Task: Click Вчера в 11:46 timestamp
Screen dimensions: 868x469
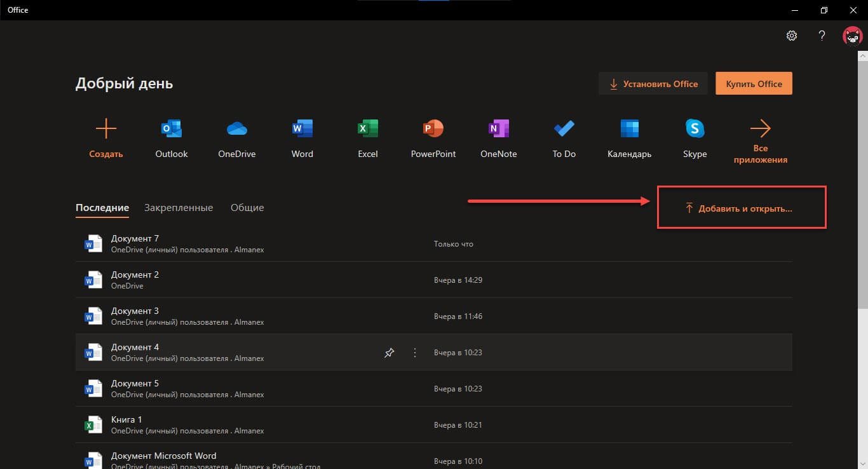Action: point(458,316)
